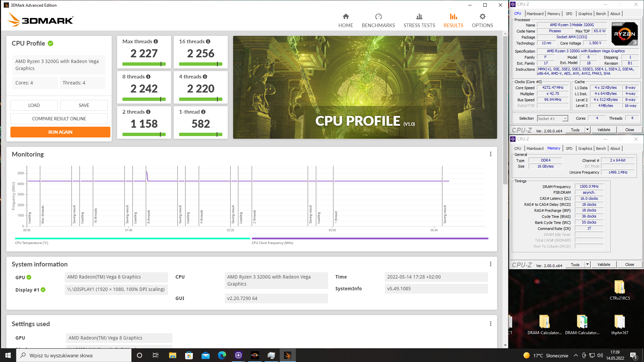Click COMPARE RESULT ONLINE button

59,119
